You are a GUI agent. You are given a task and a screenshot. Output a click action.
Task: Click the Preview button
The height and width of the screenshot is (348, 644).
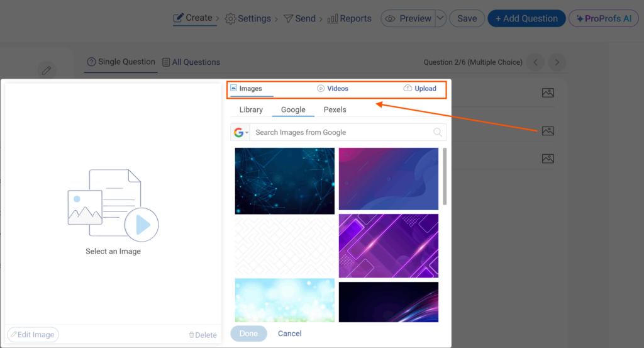pyautogui.click(x=408, y=18)
